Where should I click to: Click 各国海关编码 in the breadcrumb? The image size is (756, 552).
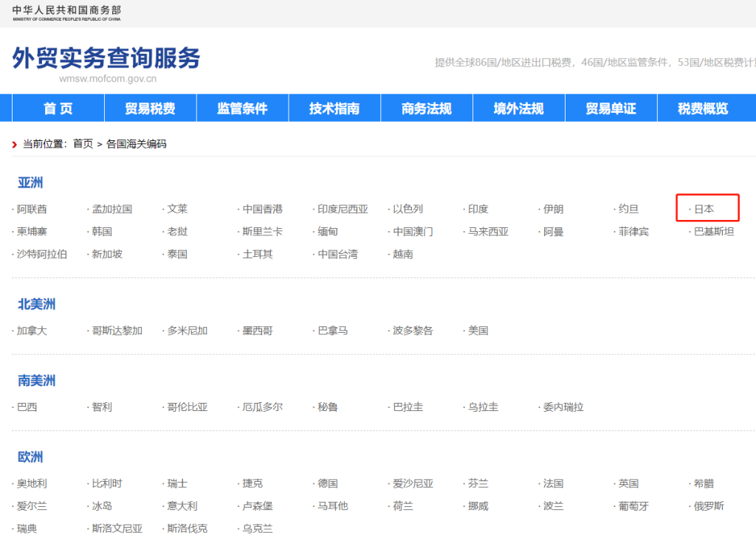137,144
